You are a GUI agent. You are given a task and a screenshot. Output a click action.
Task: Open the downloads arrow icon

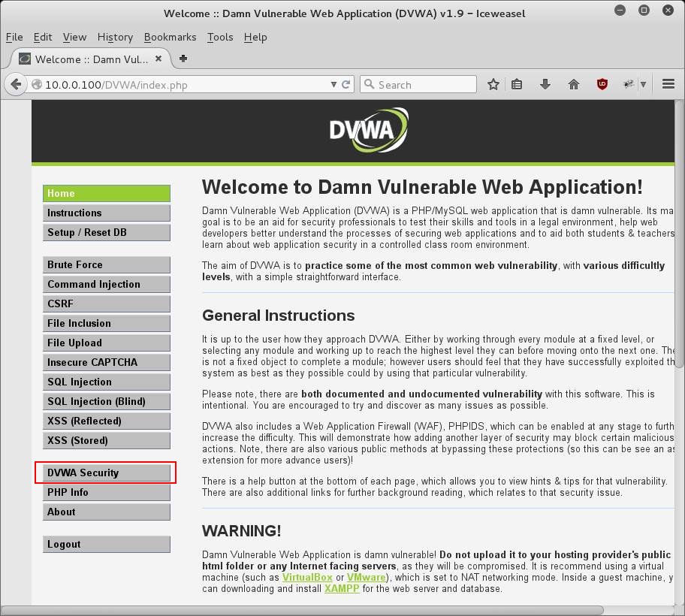coord(545,84)
